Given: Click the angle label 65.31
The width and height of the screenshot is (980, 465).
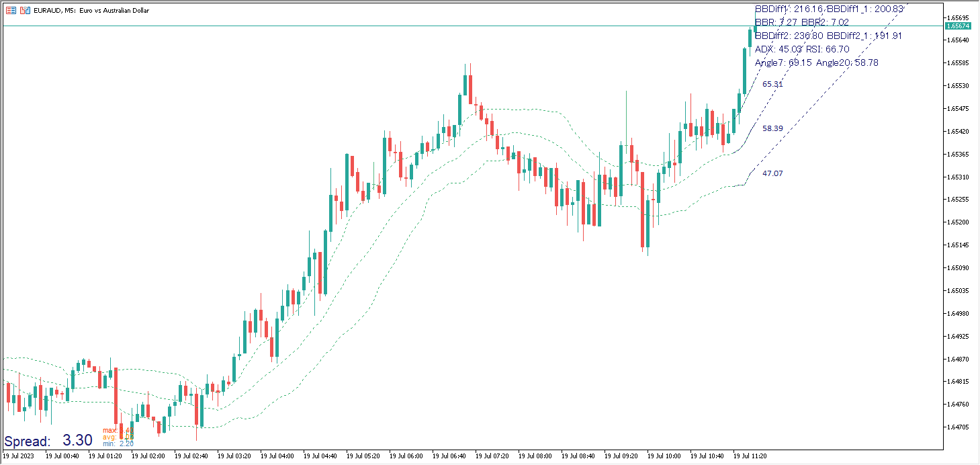Looking at the screenshot, I should point(772,84).
